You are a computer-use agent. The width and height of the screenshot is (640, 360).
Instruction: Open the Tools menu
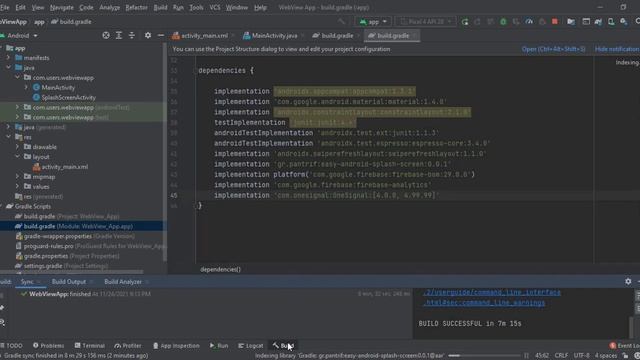pos(196,7)
